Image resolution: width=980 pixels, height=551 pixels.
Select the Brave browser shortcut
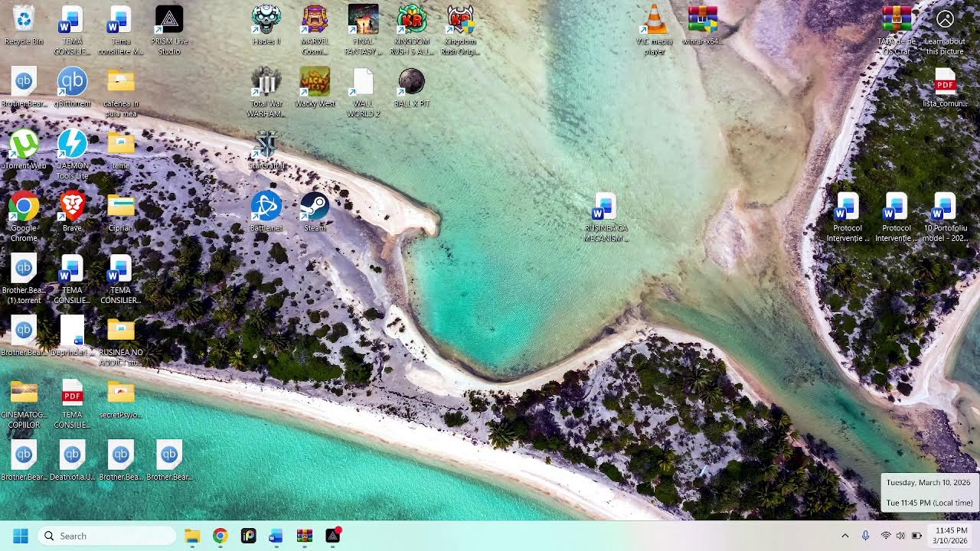click(73, 212)
